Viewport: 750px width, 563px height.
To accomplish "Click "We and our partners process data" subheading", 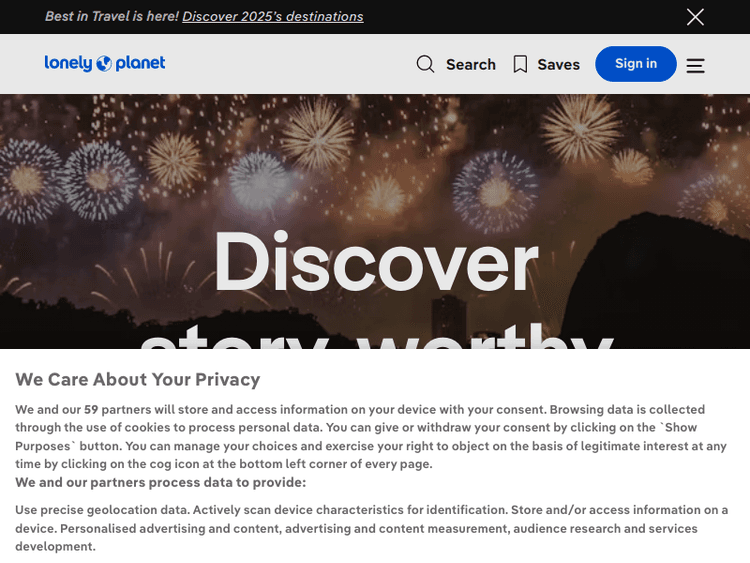I will (x=160, y=482).
